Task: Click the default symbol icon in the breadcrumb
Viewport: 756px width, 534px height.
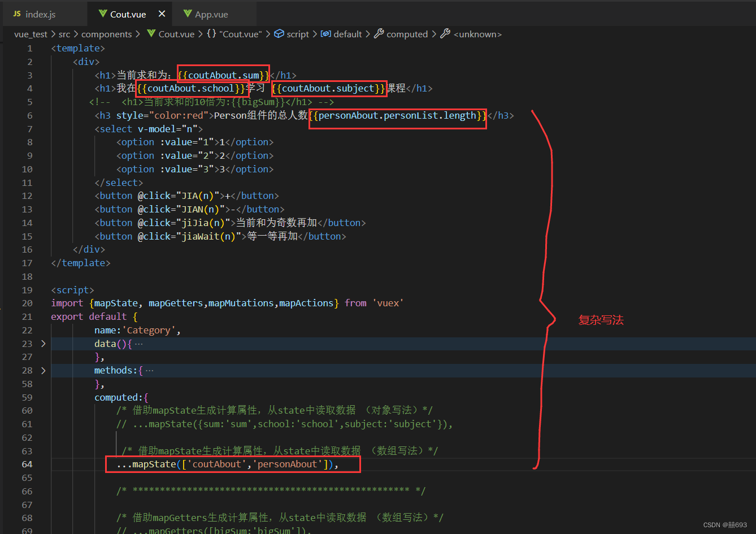Action: tap(325, 34)
